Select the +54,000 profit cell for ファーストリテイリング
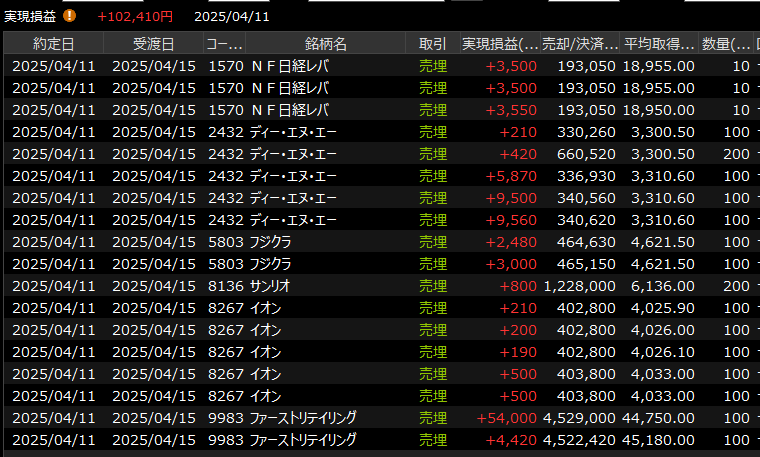Screen dimensions: 760x457 pyautogui.click(x=509, y=417)
